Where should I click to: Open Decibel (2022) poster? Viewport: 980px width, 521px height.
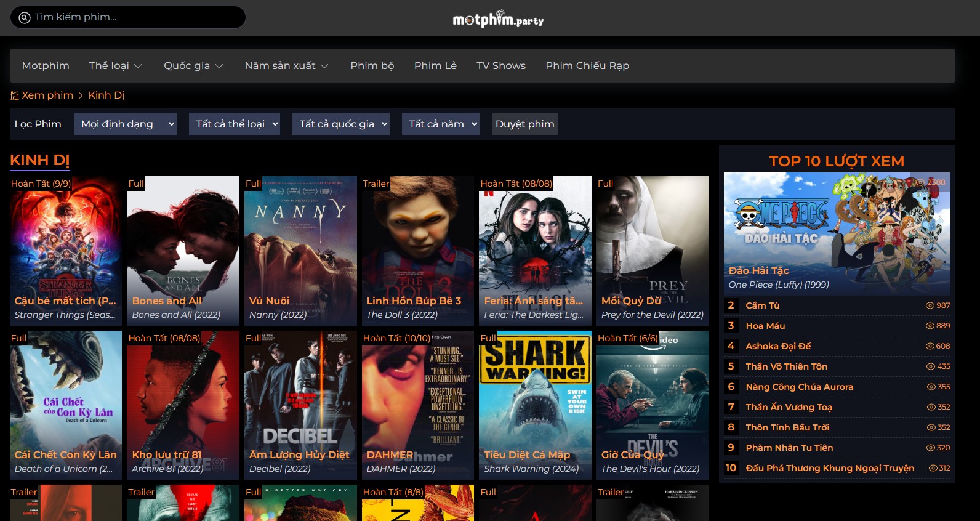300,405
